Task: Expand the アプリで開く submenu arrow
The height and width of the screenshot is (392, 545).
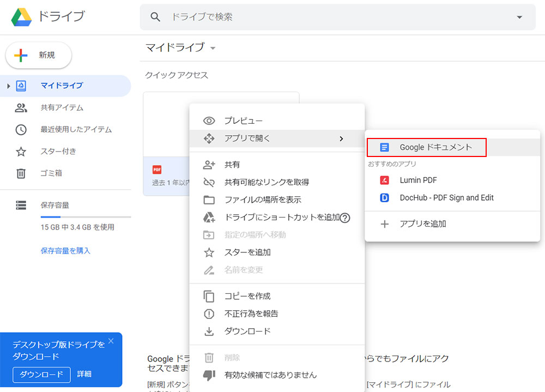Action: tap(341, 138)
